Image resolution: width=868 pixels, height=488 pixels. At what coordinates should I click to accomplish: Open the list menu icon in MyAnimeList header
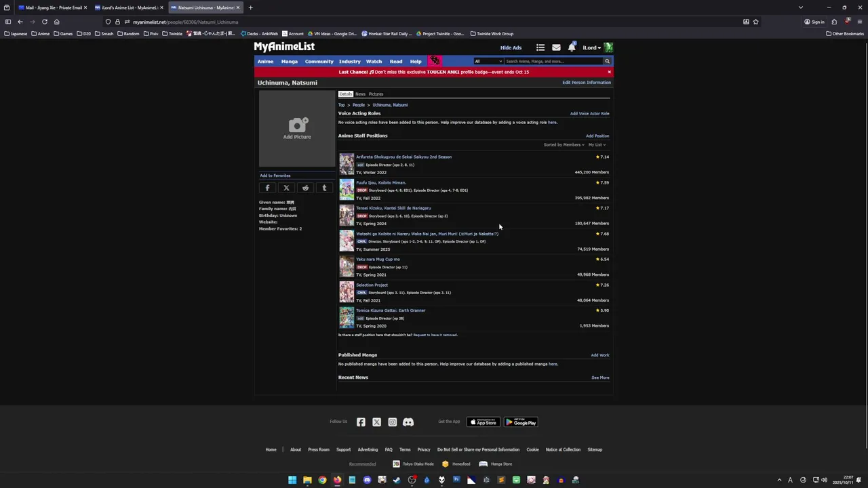coord(540,47)
